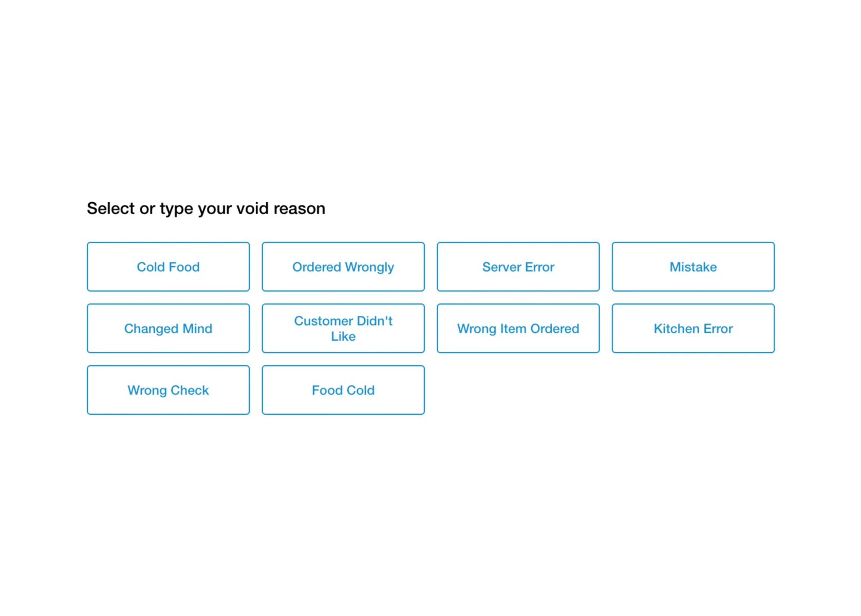Choose the Wrong Check option
The height and width of the screenshot is (616, 861).
(168, 390)
